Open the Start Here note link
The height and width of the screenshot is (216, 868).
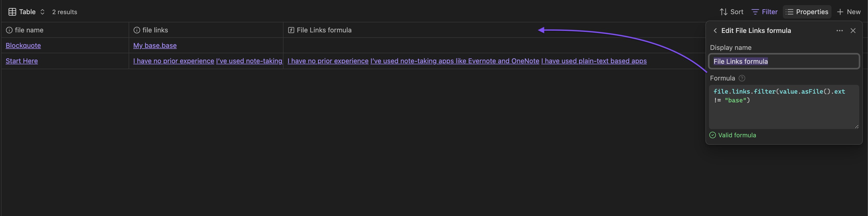click(22, 61)
